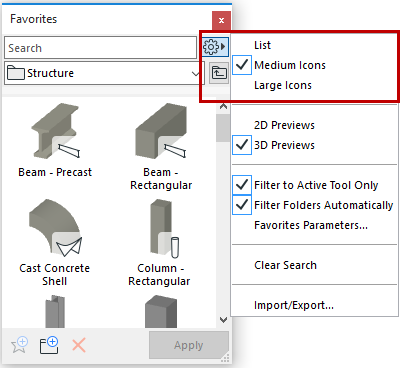Create a new folder with plus icon

coord(49,345)
